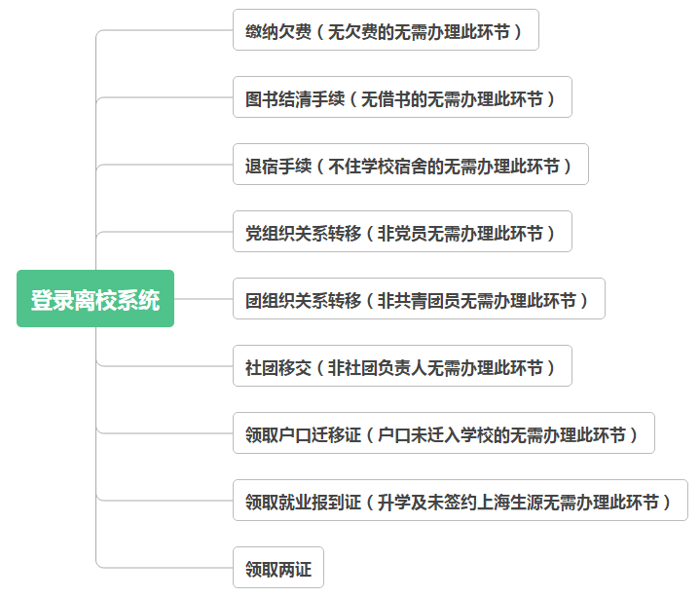
Task: Click the 团组织关系转移 node
Action: pyautogui.click(x=418, y=299)
